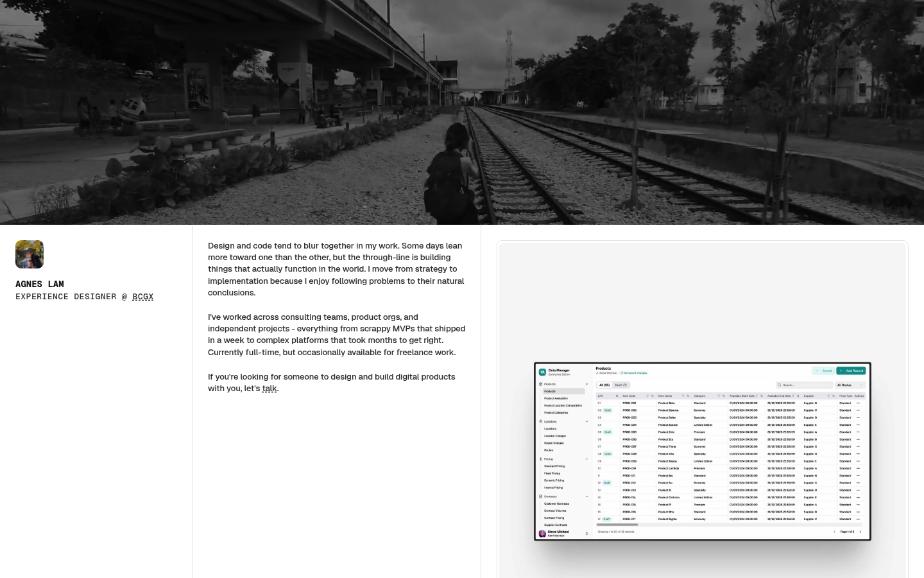
Task: Follow the BCGX link
Action: click(142, 297)
